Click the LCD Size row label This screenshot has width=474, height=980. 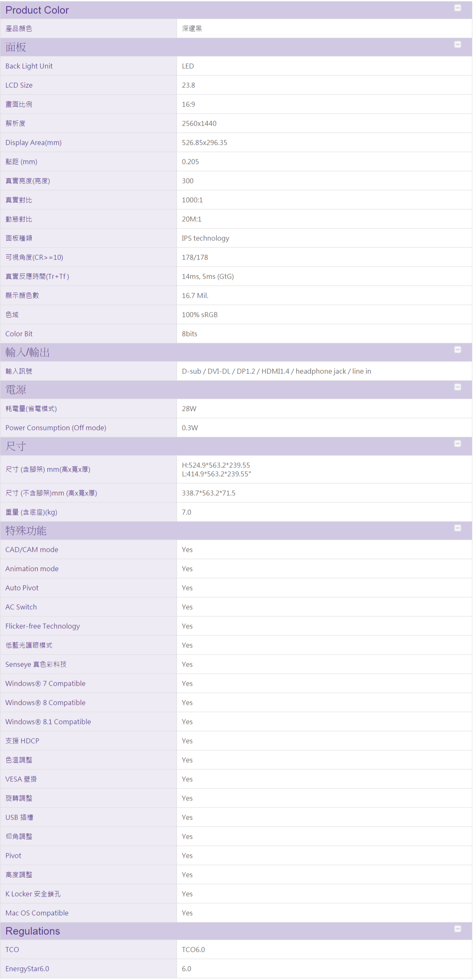coord(19,85)
